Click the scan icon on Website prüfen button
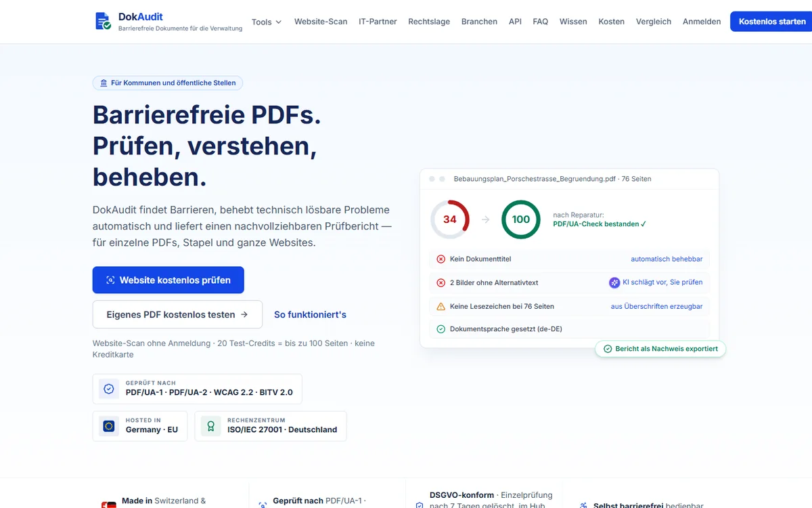812x508 pixels. [x=111, y=280]
